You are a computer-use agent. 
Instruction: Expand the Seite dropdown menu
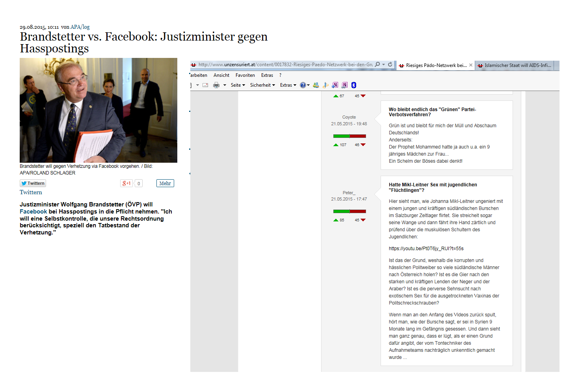pyautogui.click(x=238, y=85)
